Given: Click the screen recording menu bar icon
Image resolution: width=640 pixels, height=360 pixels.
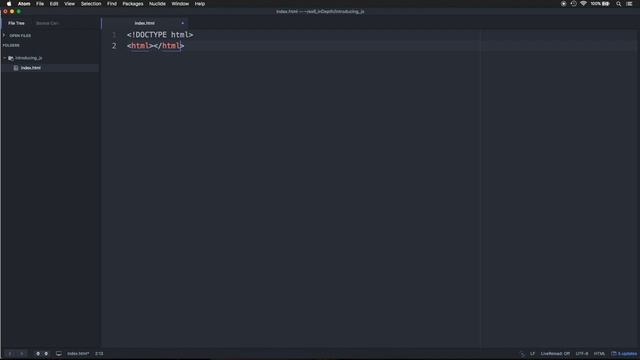Looking at the screenshot, I should pos(564,4).
